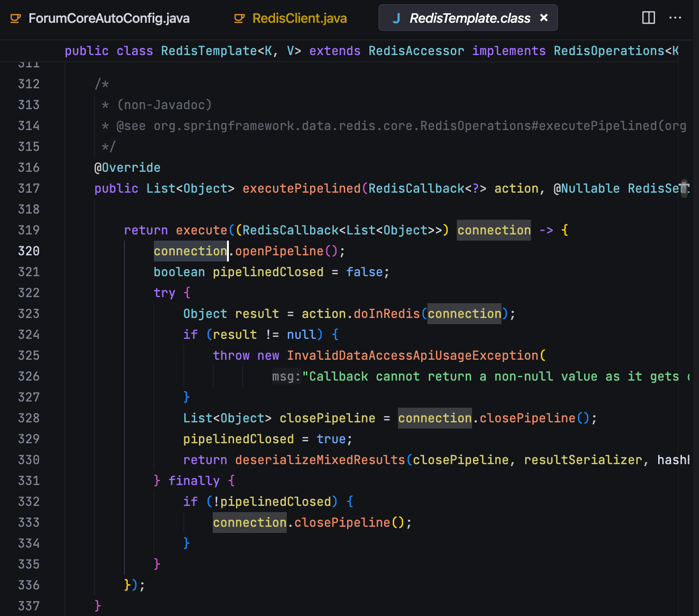Viewport: 699px width, 616px height.
Task: Click the file icon on RedisClient.java tab
Action: click(238, 18)
